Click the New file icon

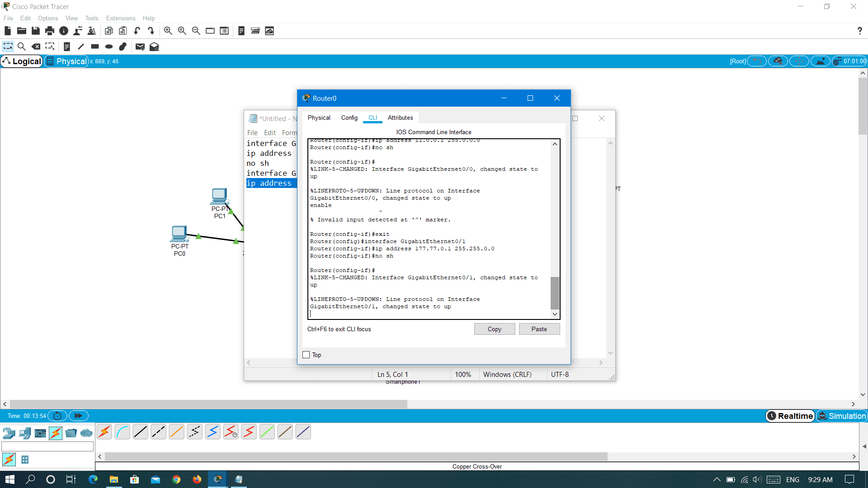tap(7, 31)
